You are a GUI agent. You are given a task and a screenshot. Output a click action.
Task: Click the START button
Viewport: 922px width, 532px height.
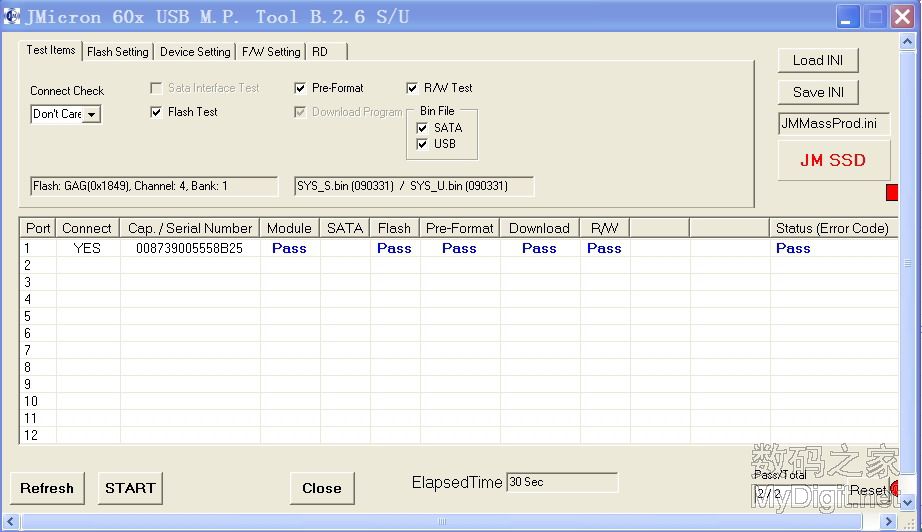click(x=130, y=488)
